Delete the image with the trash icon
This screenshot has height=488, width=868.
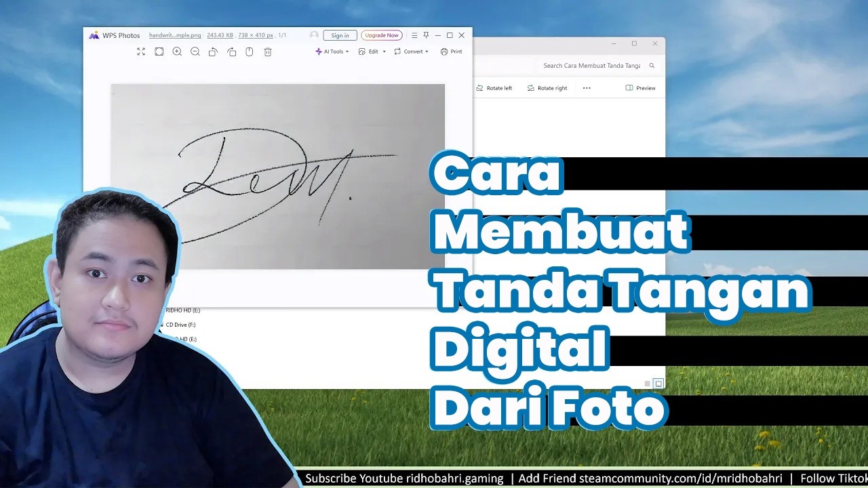point(268,52)
